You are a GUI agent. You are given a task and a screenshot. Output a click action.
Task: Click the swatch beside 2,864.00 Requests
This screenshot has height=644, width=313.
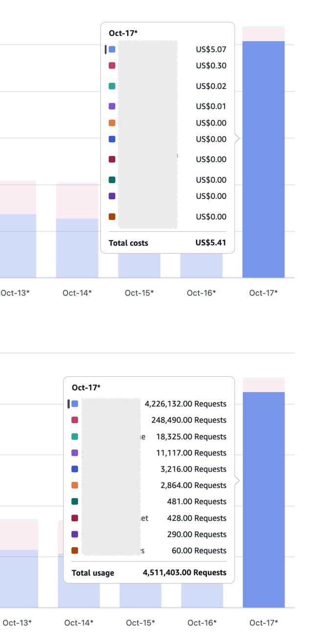(75, 485)
